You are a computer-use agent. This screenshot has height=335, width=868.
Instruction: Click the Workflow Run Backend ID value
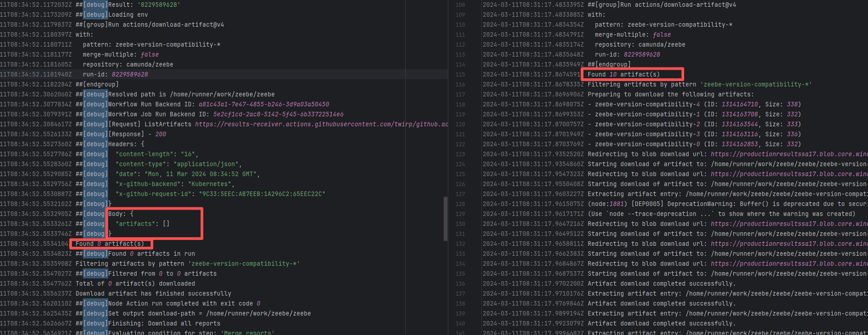pyautogui.click(x=264, y=104)
